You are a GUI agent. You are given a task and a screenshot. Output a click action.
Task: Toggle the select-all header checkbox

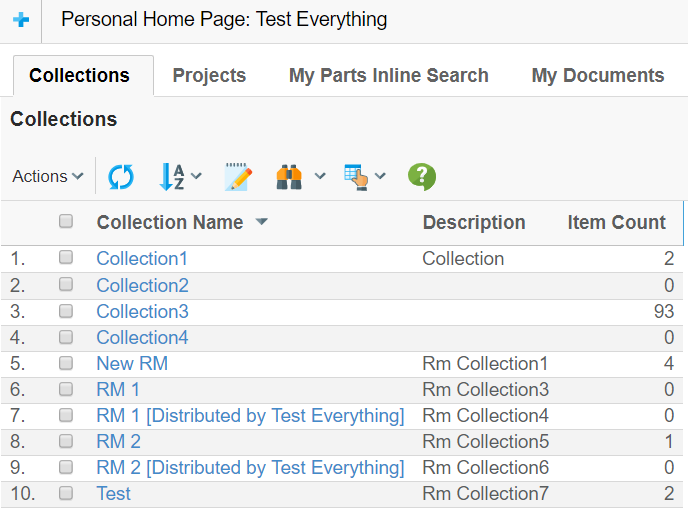click(x=66, y=222)
